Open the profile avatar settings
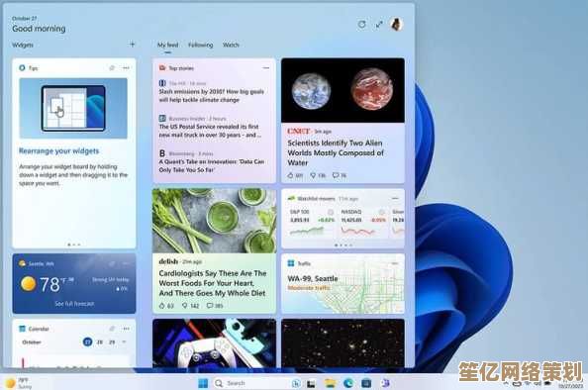This screenshot has height=390, width=588. click(396, 25)
